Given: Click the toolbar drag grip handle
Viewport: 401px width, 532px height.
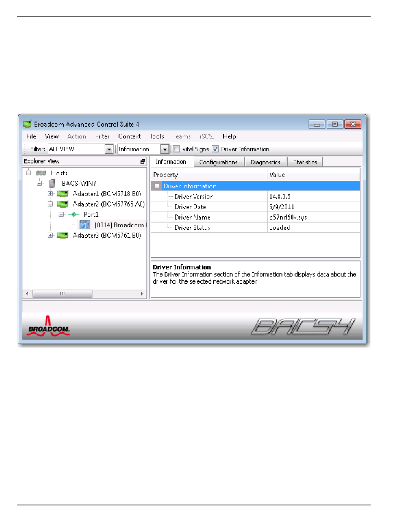Looking at the screenshot, I should [25, 149].
